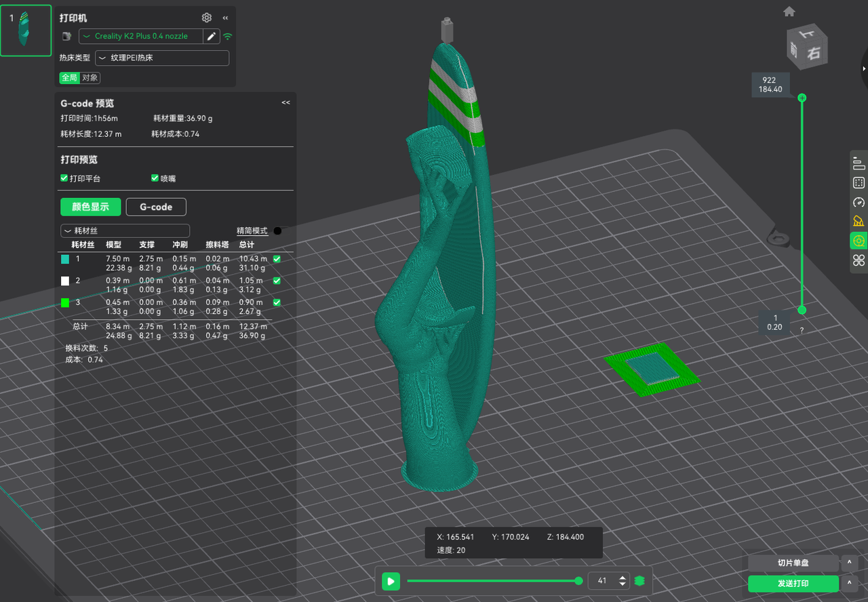Open the layer lines view icon in sidebar

[x=859, y=163]
